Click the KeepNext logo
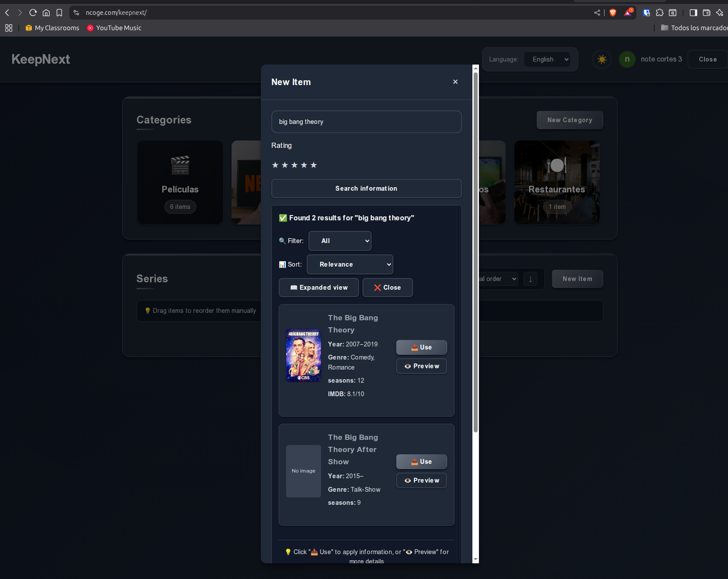This screenshot has width=728, height=579. tap(41, 59)
